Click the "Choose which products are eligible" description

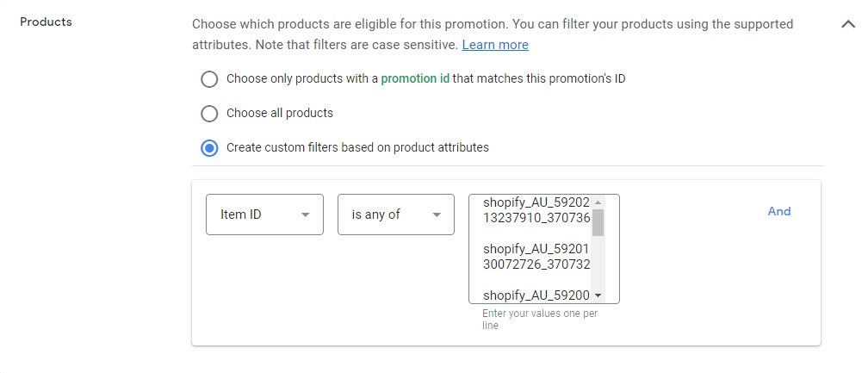pyautogui.click(x=492, y=24)
